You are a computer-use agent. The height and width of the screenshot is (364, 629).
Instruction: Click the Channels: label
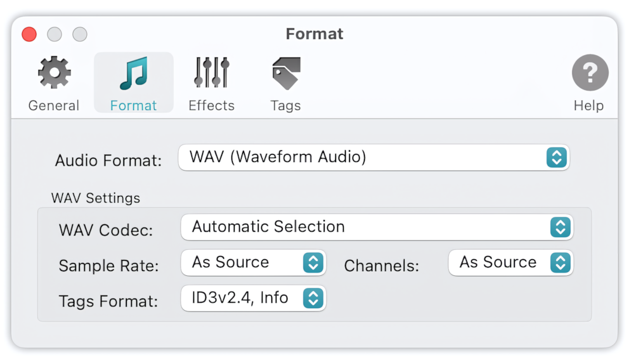pyautogui.click(x=382, y=266)
